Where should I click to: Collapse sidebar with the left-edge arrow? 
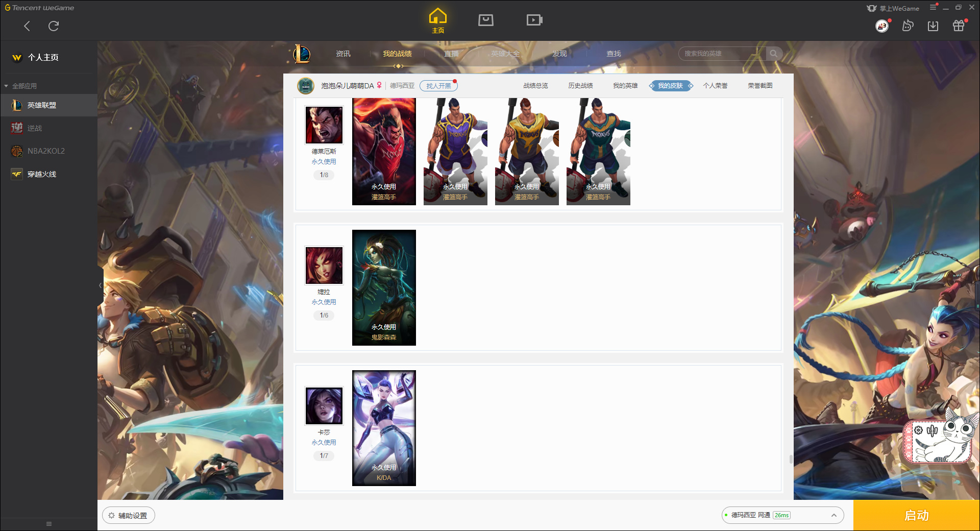coord(101,285)
